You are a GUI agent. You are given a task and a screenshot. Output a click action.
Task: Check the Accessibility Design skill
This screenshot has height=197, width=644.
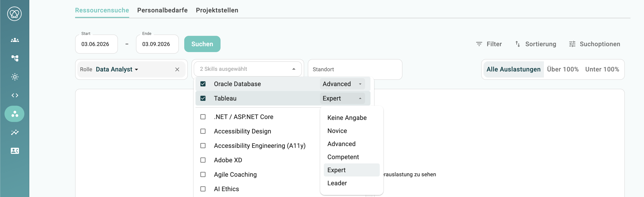pos(203,131)
